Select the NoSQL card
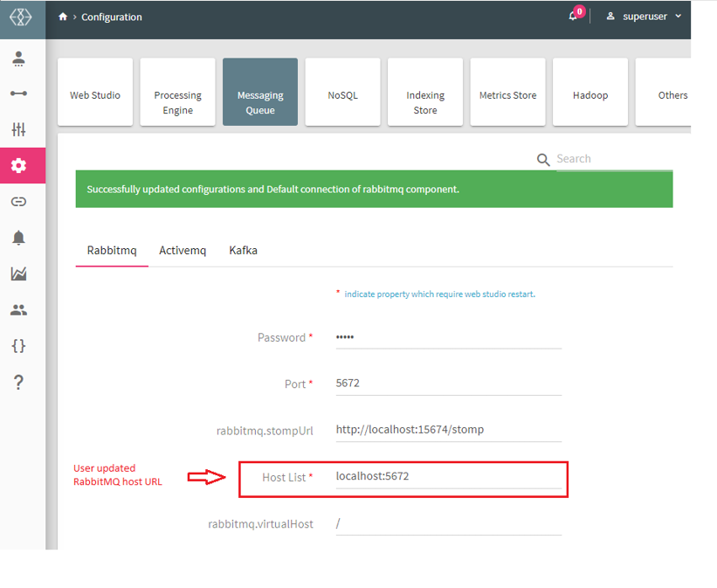The width and height of the screenshot is (717, 588). pyautogui.click(x=343, y=92)
